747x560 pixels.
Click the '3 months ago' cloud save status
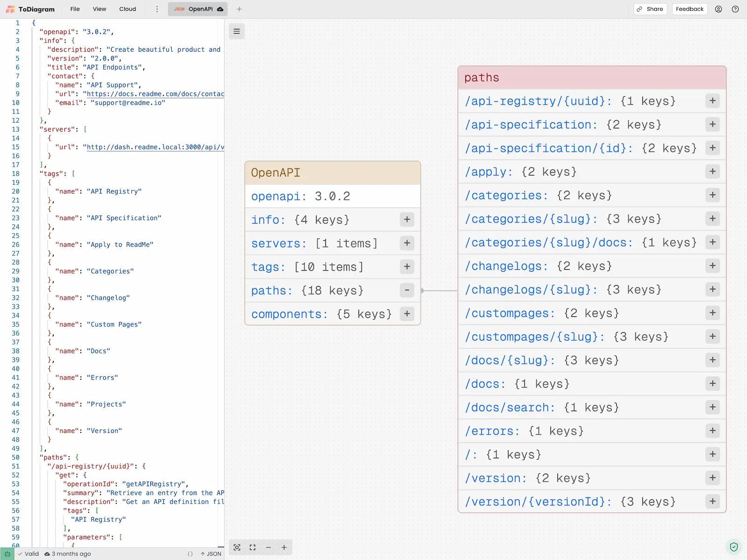pos(68,554)
